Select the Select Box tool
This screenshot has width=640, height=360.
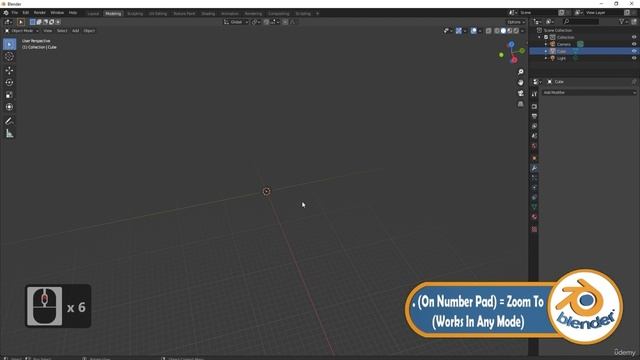(9, 44)
